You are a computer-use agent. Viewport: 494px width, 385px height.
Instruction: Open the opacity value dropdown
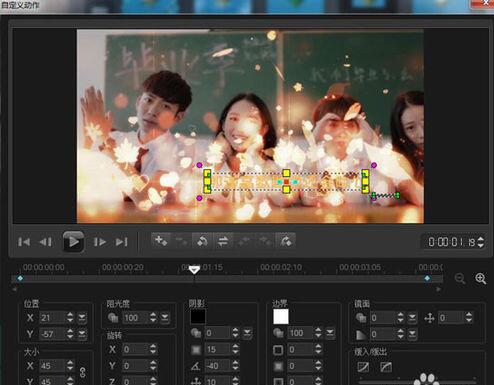click(165, 318)
